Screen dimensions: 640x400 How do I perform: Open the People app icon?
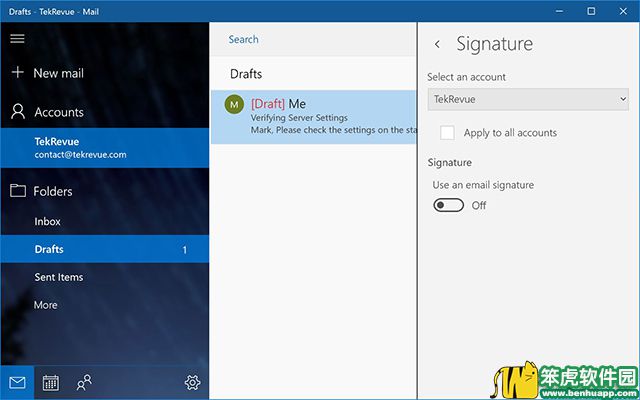point(84,382)
